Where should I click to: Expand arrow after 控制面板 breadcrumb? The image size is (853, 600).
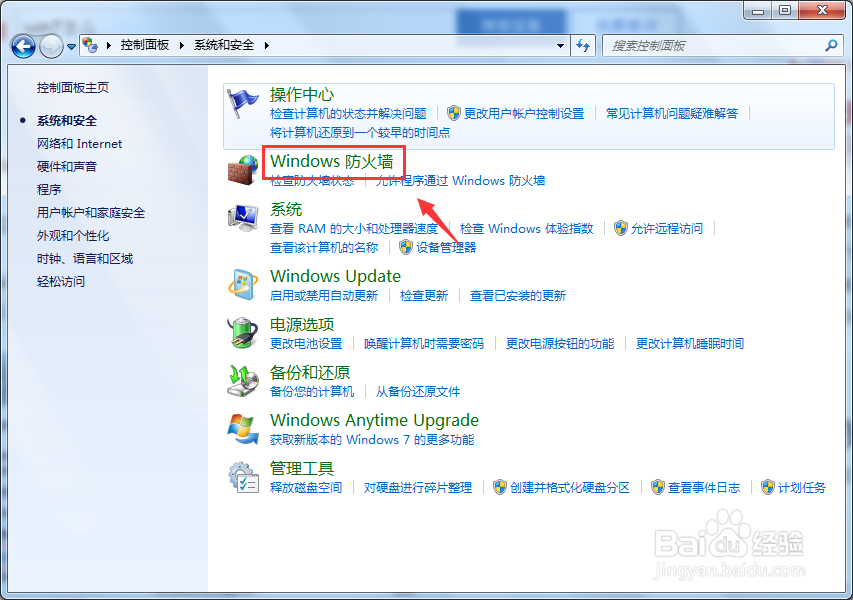[182, 45]
